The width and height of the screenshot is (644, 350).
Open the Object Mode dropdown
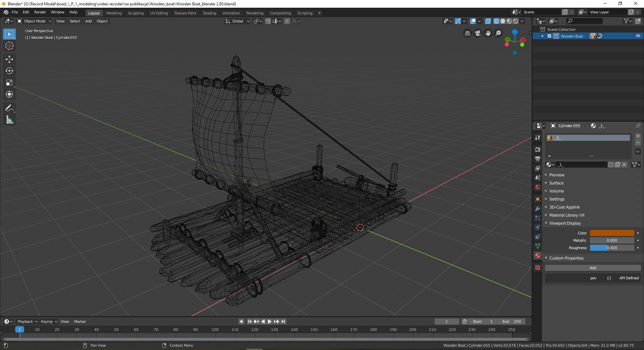[34, 21]
